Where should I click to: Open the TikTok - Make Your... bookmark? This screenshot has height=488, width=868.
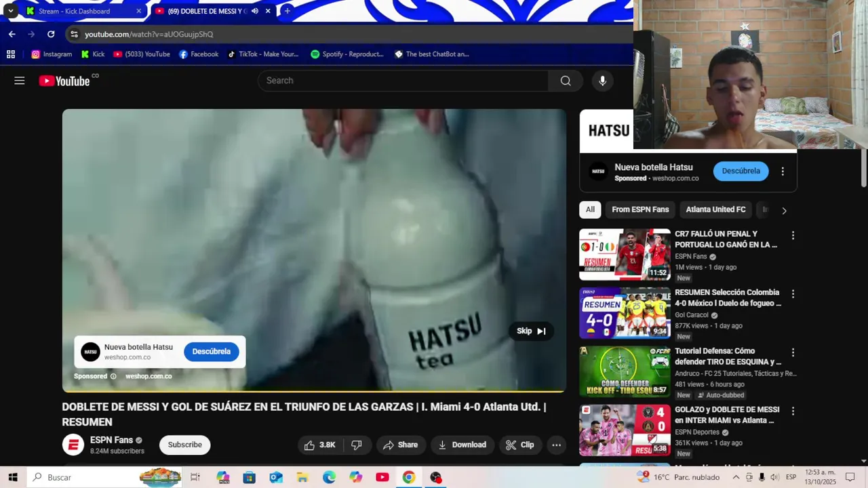(262, 54)
